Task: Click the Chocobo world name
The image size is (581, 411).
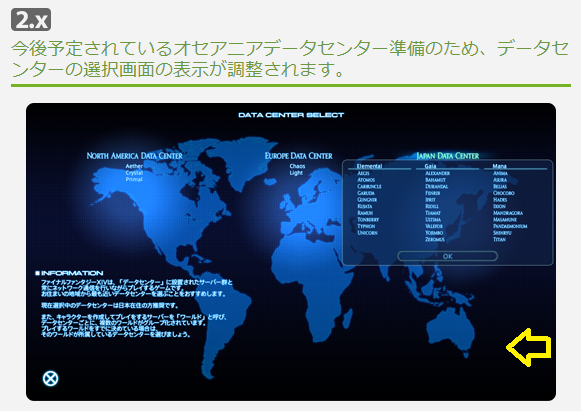Action: click(504, 193)
